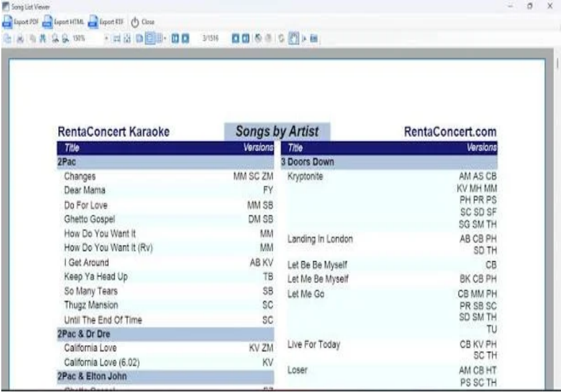
Task: Click the zoom in magnifier icon
Action: (x=55, y=38)
